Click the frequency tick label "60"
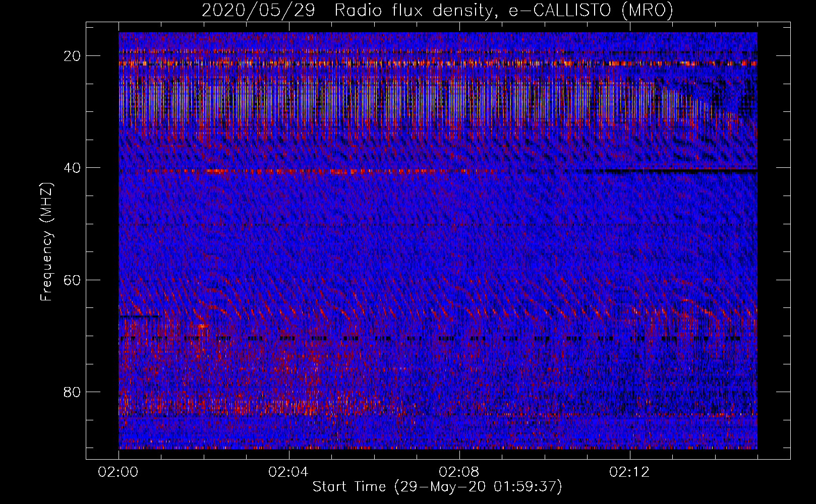The height and width of the screenshot is (504, 816). pyautogui.click(x=72, y=280)
